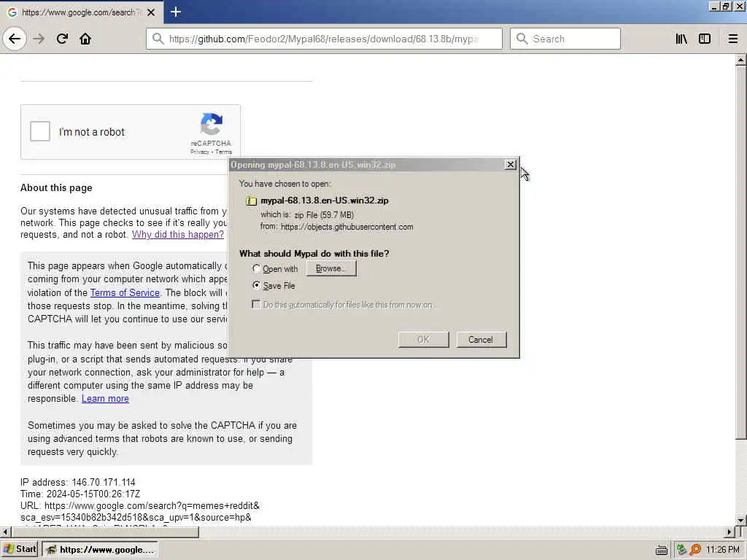
Task: Cancel the file download dialog
Action: [481, 340]
